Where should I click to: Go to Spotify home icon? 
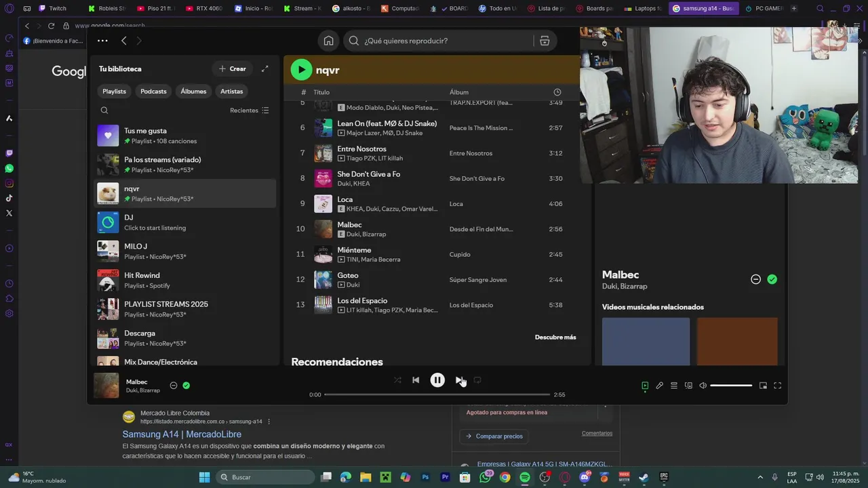328,41
